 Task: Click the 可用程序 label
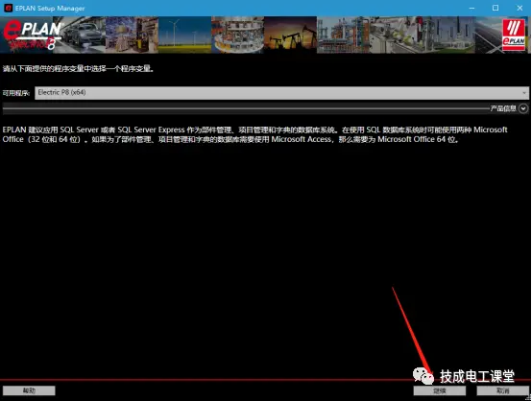[16, 93]
